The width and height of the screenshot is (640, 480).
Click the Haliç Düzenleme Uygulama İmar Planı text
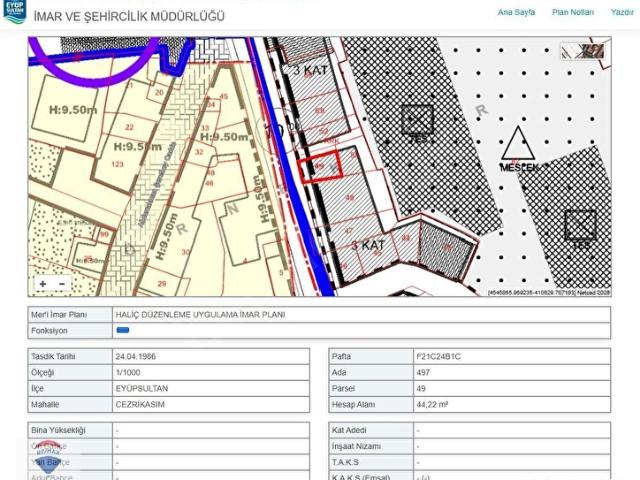200,315
